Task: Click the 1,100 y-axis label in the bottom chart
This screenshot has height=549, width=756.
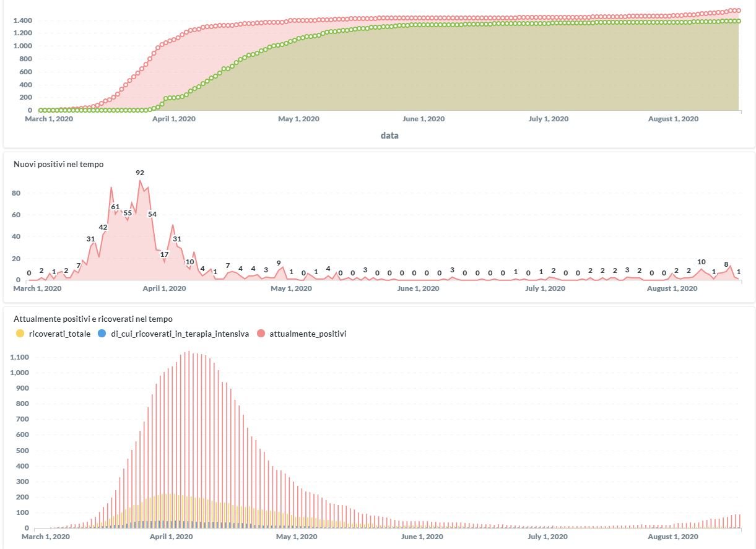Action: (x=17, y=357)
